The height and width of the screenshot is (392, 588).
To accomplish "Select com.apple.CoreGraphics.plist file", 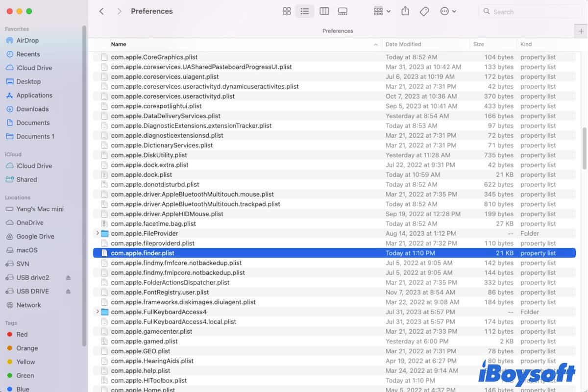I will 334,57.
